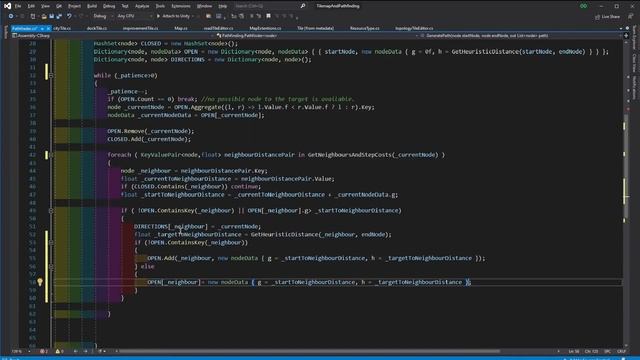This screenshot has height=360, width=640.
Task: Click the Live Share button
Action: pyautogui.click(x=607, y=17)
